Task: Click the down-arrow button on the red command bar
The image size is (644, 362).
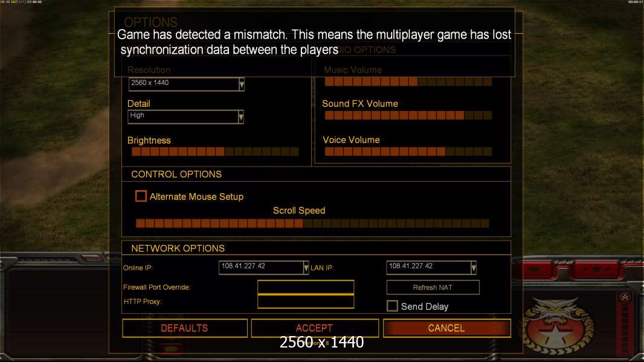Action: pyautogui.click(x=535, y=269)
